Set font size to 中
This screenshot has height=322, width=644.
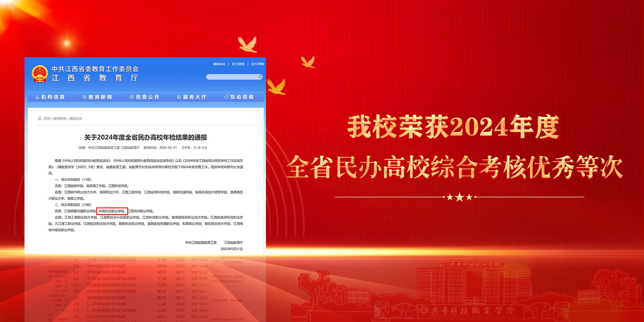click(199, 148)
